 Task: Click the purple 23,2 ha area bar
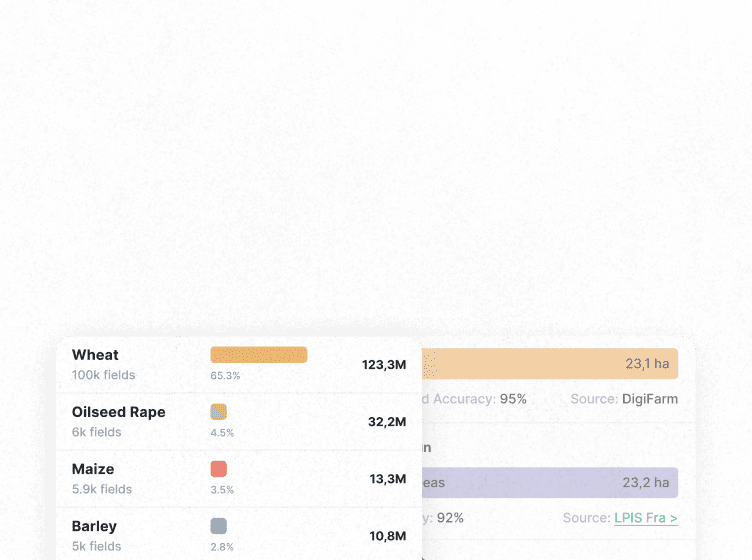tap(550, 483)
